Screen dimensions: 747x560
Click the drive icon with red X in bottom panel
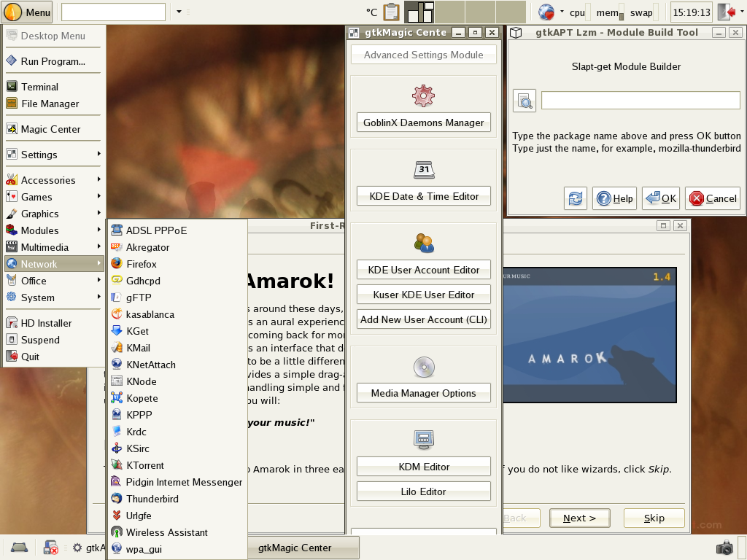pos(50,547)
